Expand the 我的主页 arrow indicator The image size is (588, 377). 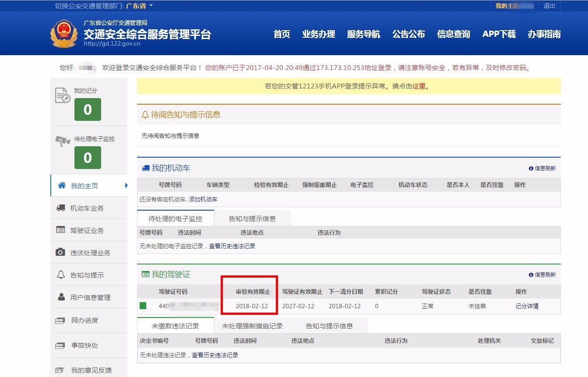126,186
